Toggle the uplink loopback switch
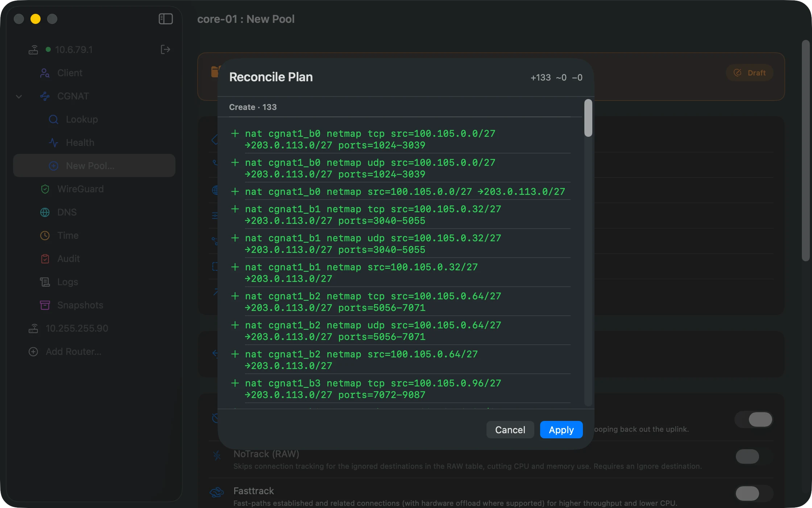The width and height of the screenshot is (812, 508). (753, 419)
